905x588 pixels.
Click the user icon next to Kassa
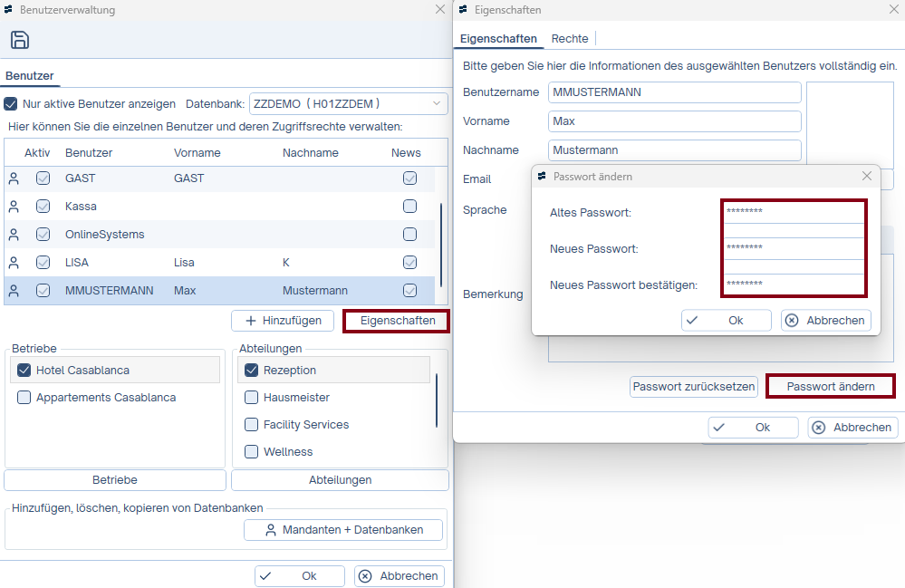coord(14,207)
